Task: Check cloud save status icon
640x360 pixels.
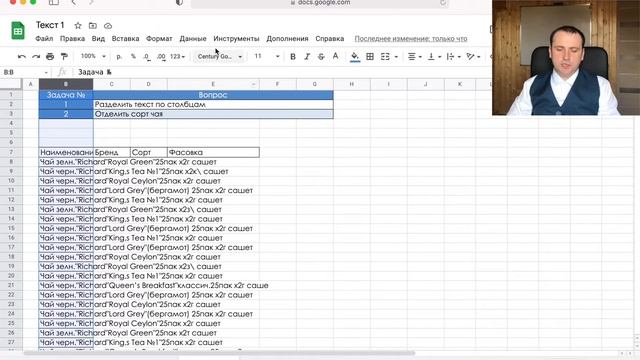Action: click(x=108, y=26)
